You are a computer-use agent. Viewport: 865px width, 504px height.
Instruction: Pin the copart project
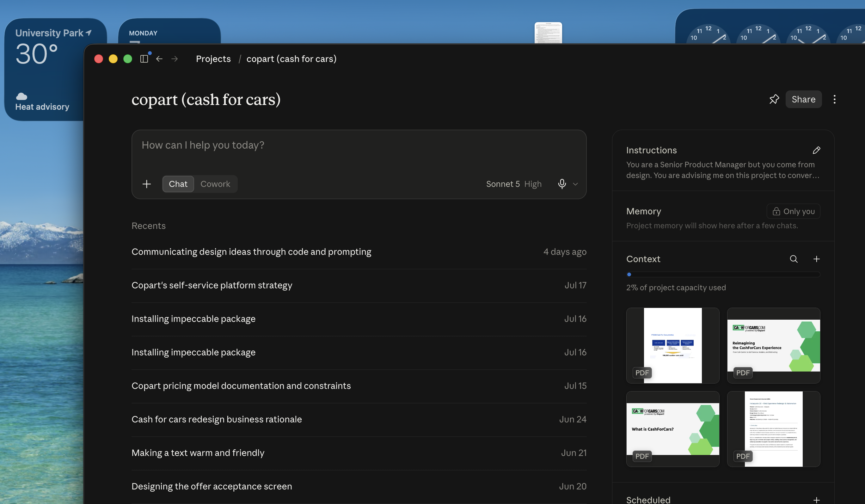(x=774, y=99)
